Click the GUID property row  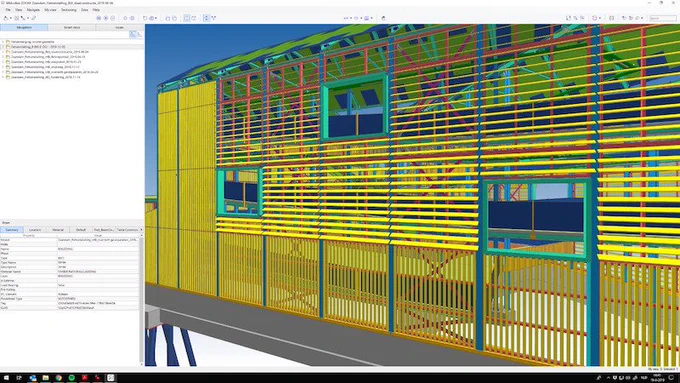(69, 308)
